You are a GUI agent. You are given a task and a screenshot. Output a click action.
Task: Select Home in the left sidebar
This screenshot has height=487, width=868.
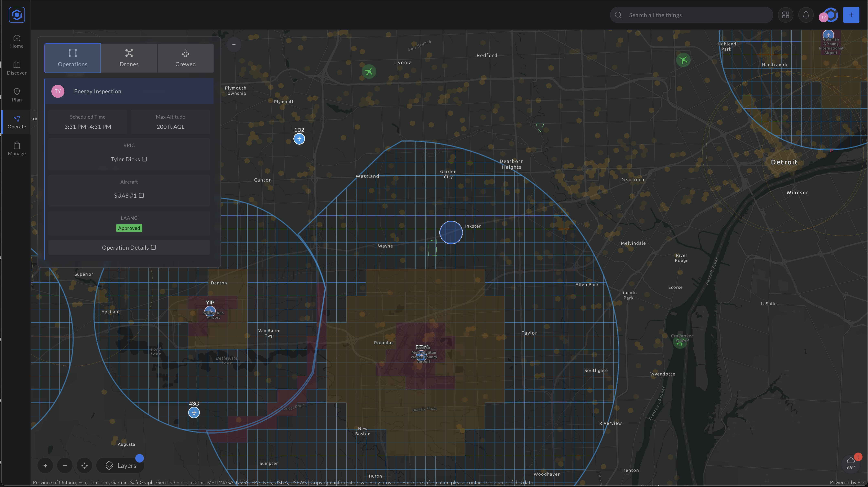[x=17, y=41]
